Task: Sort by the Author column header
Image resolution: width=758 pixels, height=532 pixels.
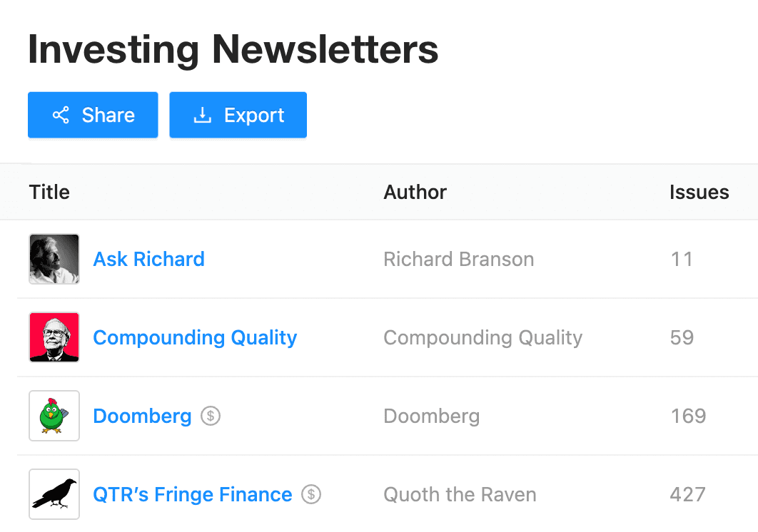Action: [x=415, y=192]
